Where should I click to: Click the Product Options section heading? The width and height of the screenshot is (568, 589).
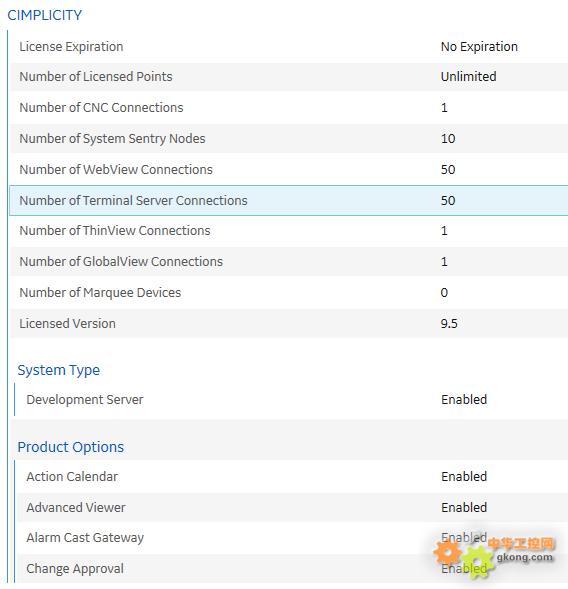click(71, 447)
